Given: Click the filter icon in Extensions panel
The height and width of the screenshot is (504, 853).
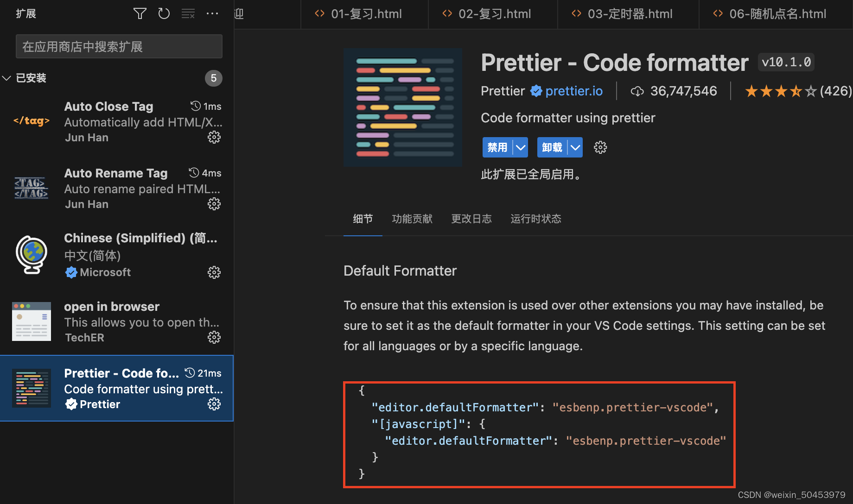Looking at the screenshot, I should (x=140, y=13).
